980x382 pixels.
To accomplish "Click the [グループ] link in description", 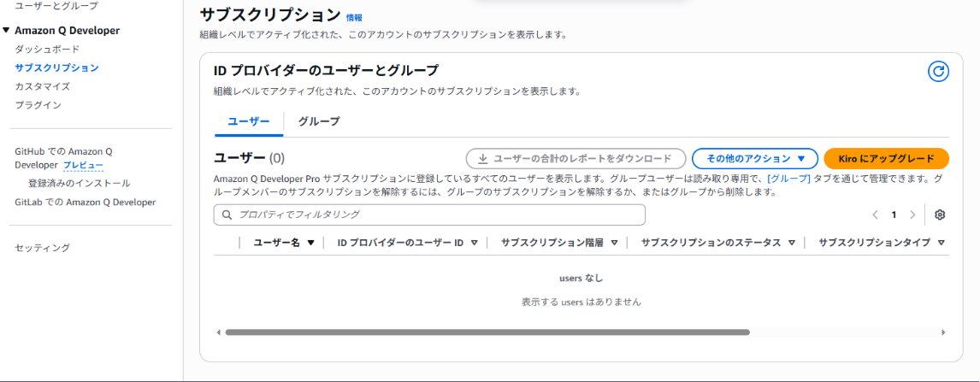I will pyautogui.click(x=788, y=179).
